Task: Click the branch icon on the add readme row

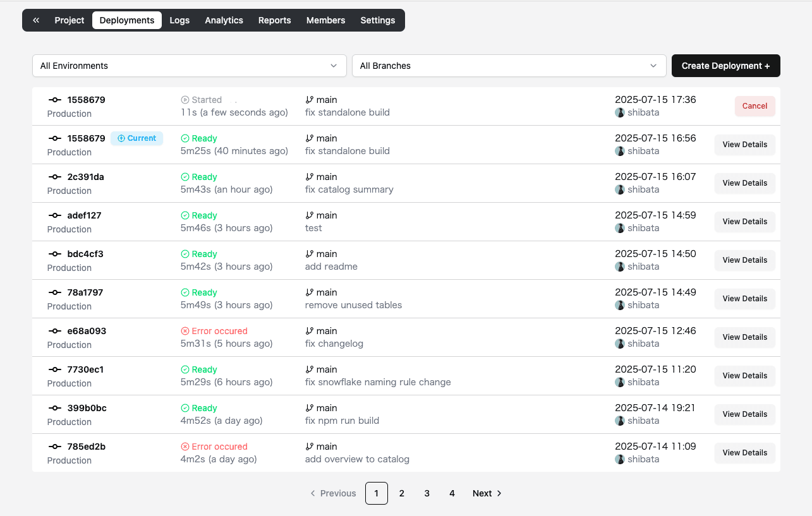Action: (308, 253)
